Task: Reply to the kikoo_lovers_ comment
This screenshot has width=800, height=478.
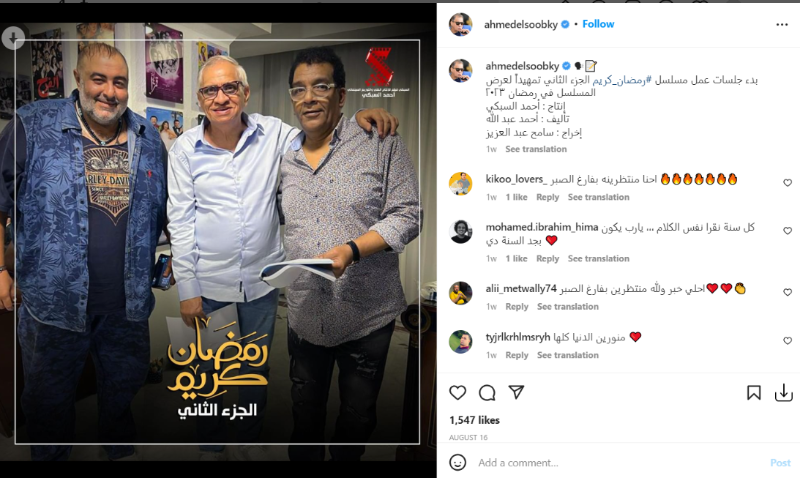Action: 547,197
